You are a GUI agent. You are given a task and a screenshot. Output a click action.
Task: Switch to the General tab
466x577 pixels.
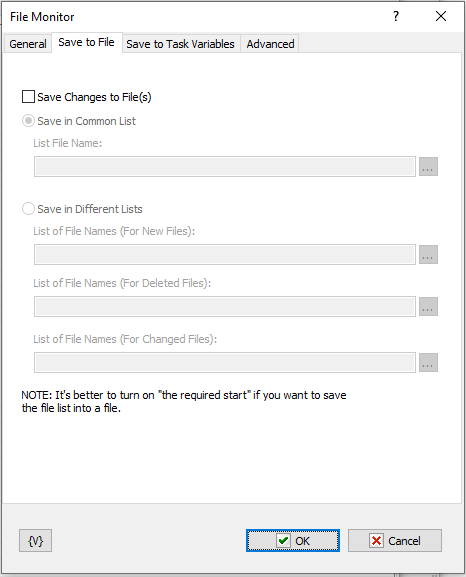point(28,44)
